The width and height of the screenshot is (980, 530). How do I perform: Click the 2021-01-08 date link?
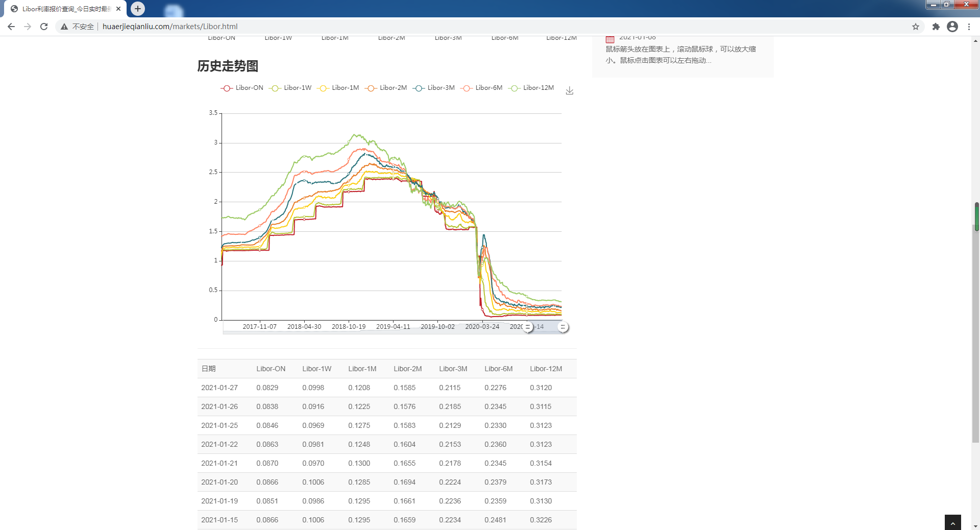(636, 37)
